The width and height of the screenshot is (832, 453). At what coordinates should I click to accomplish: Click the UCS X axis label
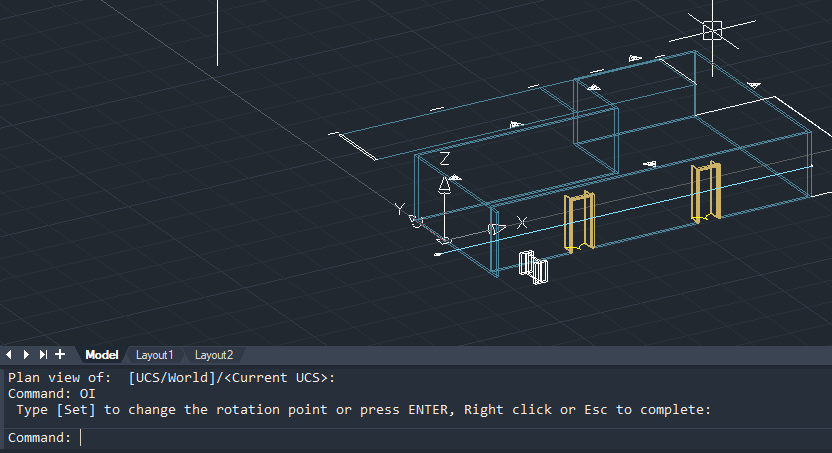click(522, 222)
